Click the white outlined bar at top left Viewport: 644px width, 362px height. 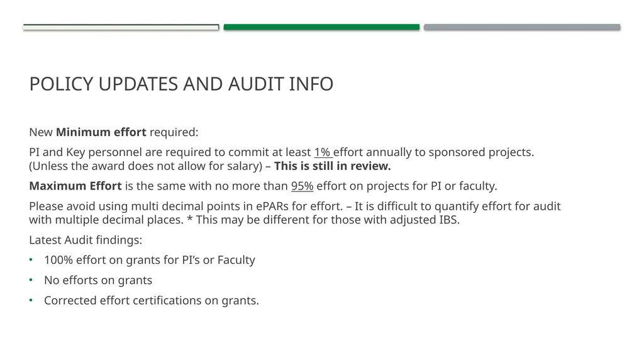(121, 27)
